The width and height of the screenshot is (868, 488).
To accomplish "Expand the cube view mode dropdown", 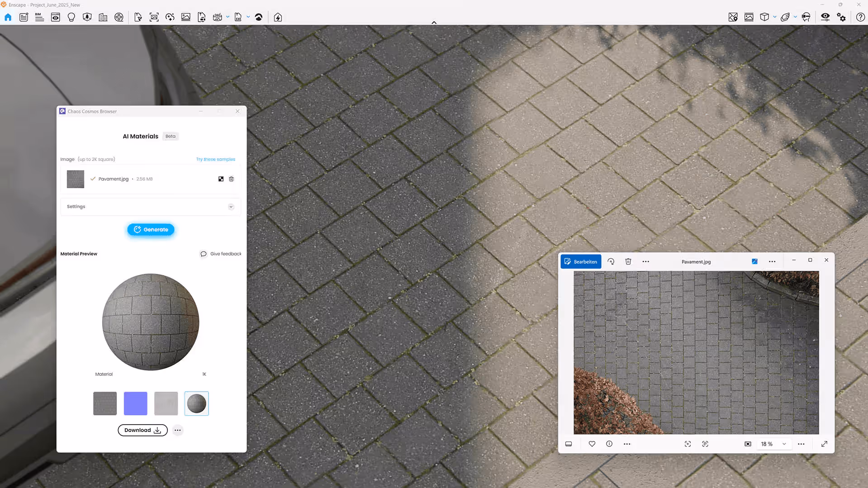I will [x=774, y=17].
